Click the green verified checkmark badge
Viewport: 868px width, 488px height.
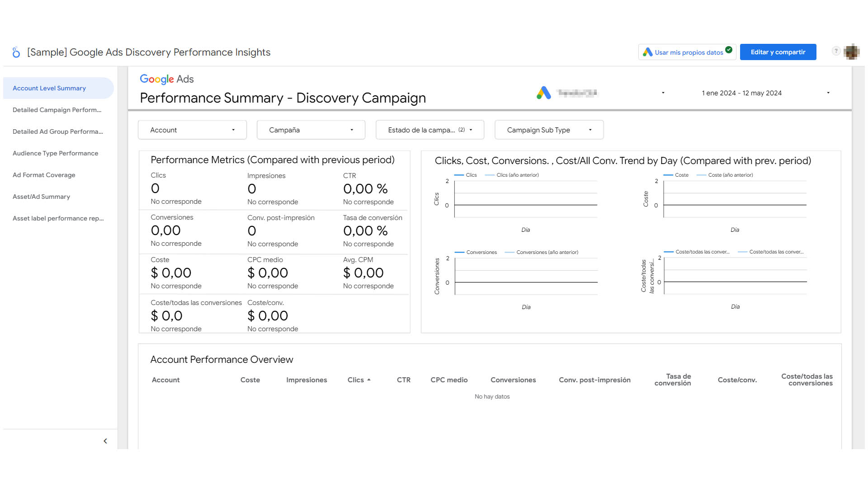coord(729,50)
